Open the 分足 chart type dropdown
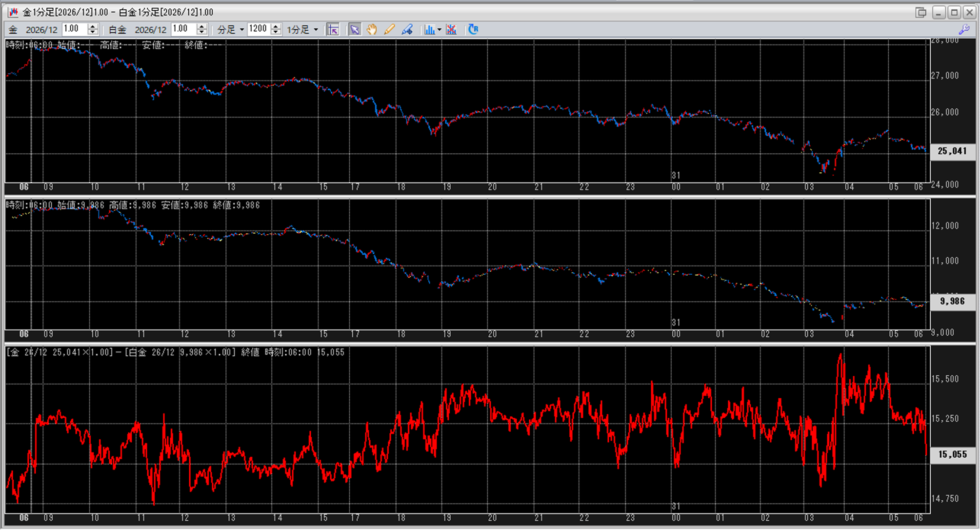The image size is (980, 530). pyautogui.click(x=231, y=30)
